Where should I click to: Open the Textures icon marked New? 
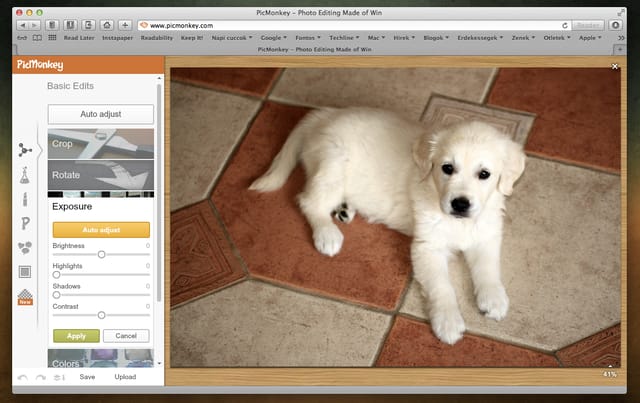point(25,297)
